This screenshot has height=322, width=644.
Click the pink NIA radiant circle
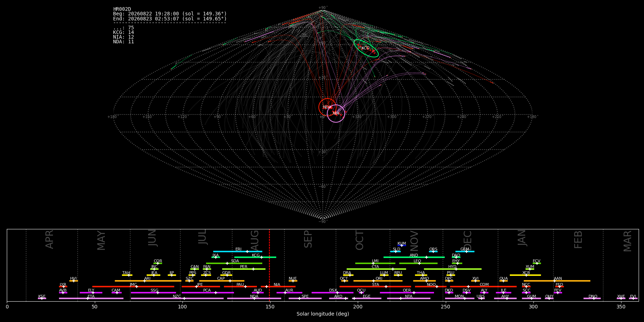pyautogui.click(x=336, y=113)
